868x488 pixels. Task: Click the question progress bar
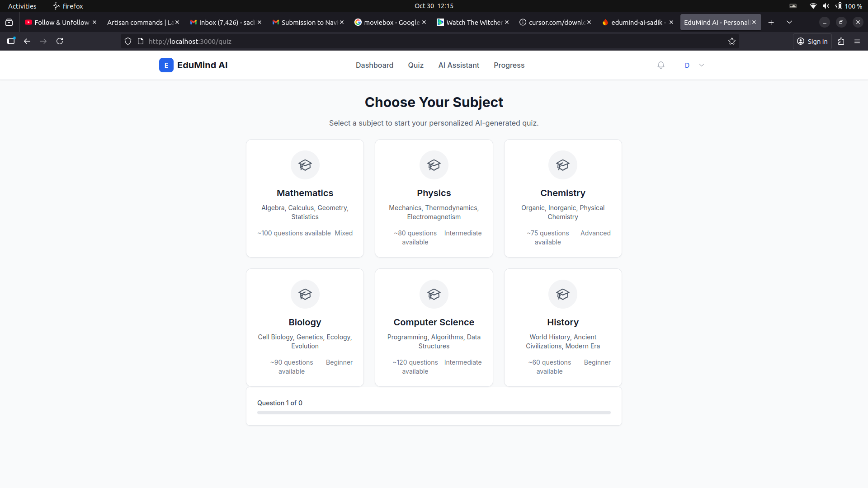(434, 413)
